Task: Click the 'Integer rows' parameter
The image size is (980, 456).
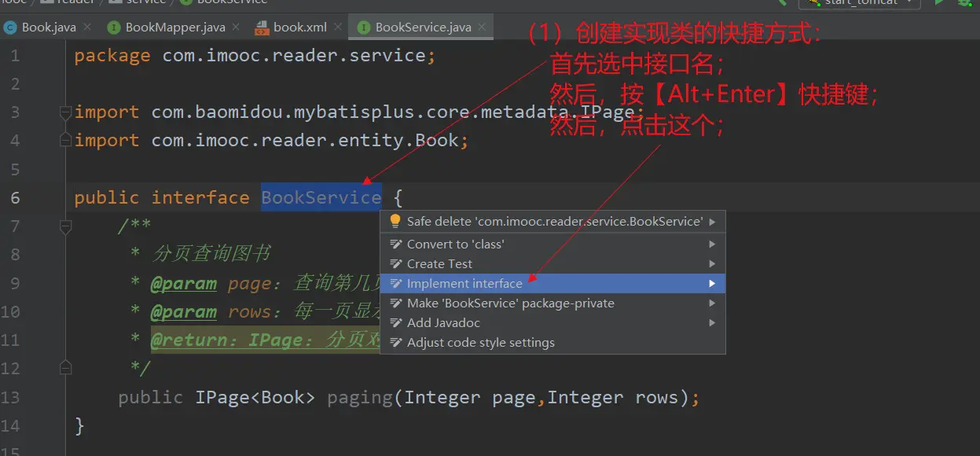Action: pyautogui.click(x=612, y=397)
